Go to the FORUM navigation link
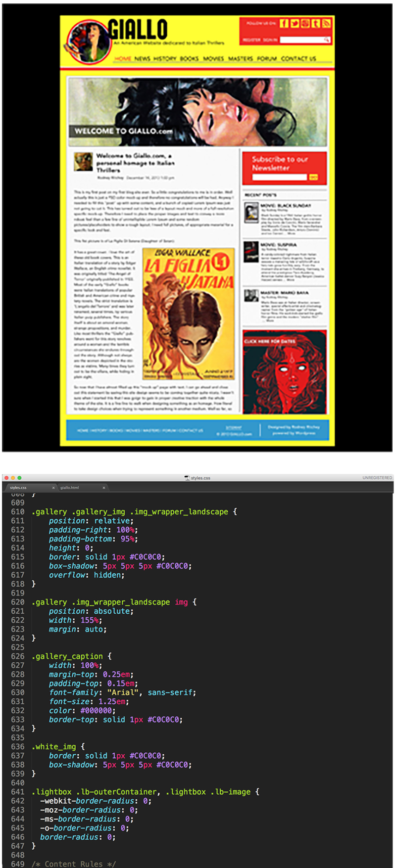396x868 pixels. [267, 58]
